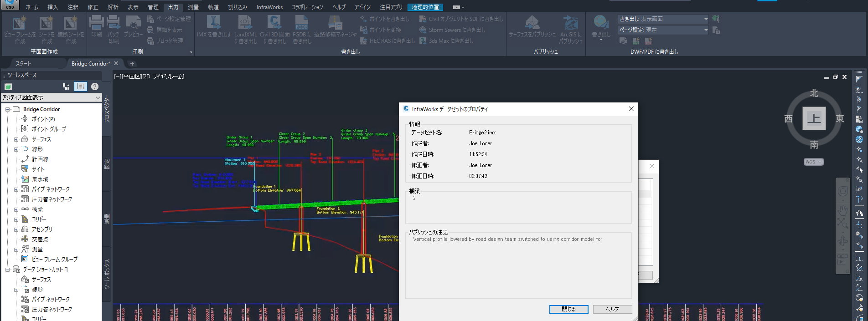Click the [平面図] viewport view label
868x321 pixels.
click(x=132, y=76)
